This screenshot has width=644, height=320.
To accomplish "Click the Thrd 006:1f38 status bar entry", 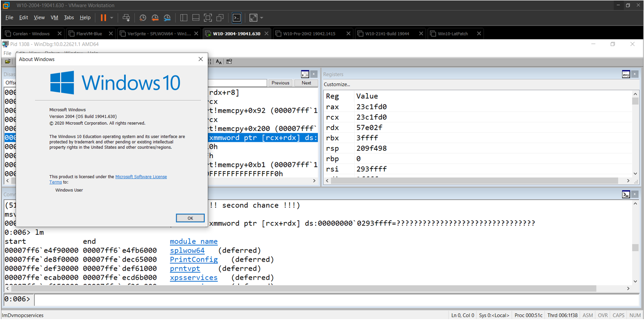I will click(x=562, y=315).
